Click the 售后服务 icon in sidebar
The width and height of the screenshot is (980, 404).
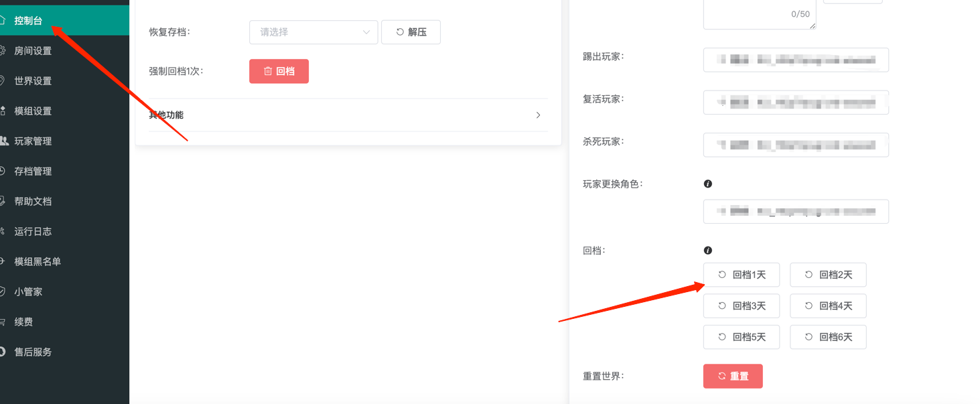[3, 352]
